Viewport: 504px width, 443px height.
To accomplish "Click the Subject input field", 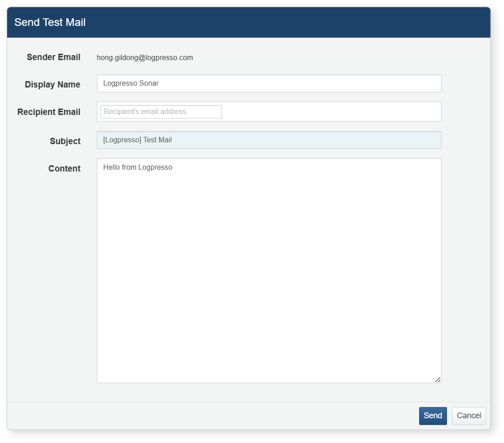I will coord(269,140).
